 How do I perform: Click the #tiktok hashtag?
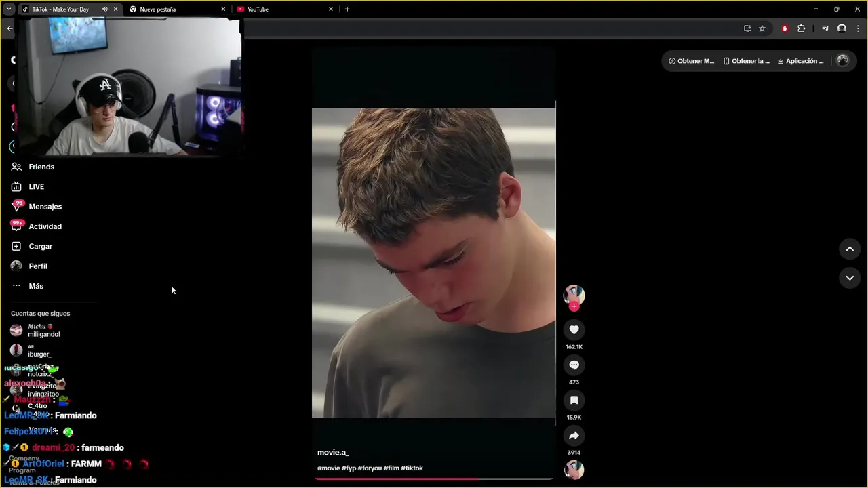tap(412, 468)
